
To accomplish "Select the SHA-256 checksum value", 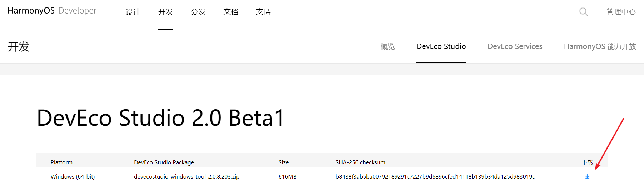I will coord(435,176).
